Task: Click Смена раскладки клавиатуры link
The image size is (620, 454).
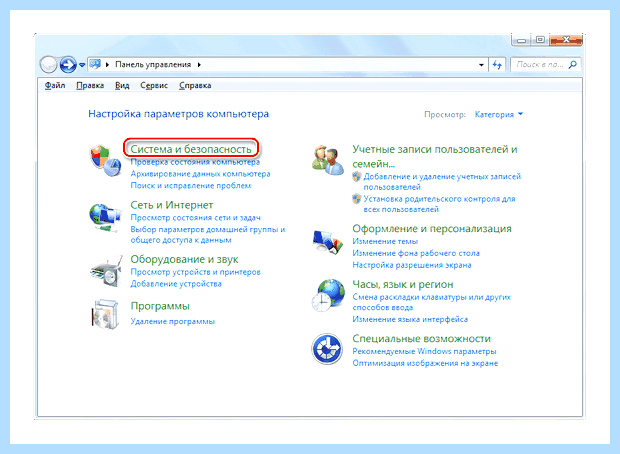Action: tap(431, 302)
